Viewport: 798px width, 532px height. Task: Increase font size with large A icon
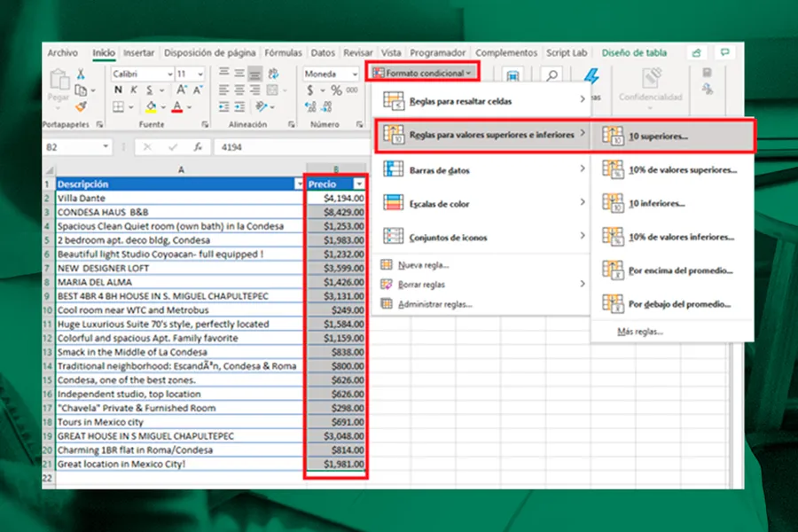click(x=181, y=90)
